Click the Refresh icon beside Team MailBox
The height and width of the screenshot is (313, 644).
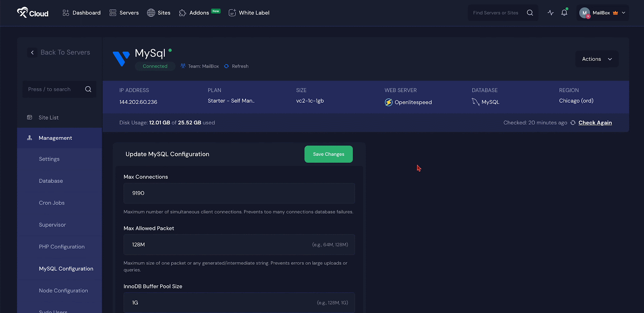[x=227, y=66]
